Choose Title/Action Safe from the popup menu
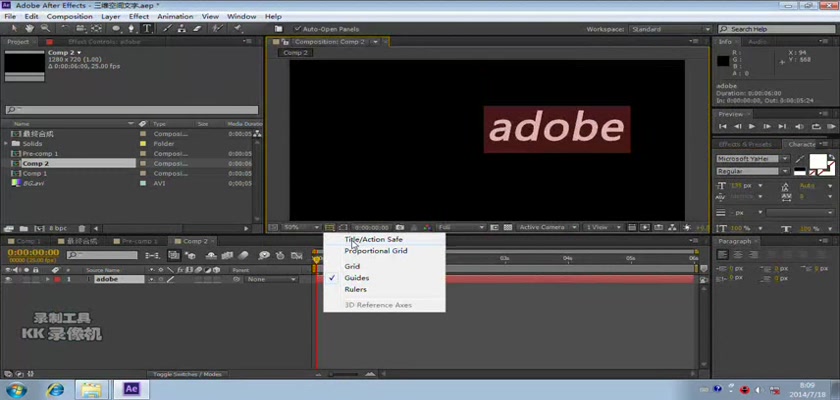This screenshot has height=400, width=840. (x=373, y=239)
